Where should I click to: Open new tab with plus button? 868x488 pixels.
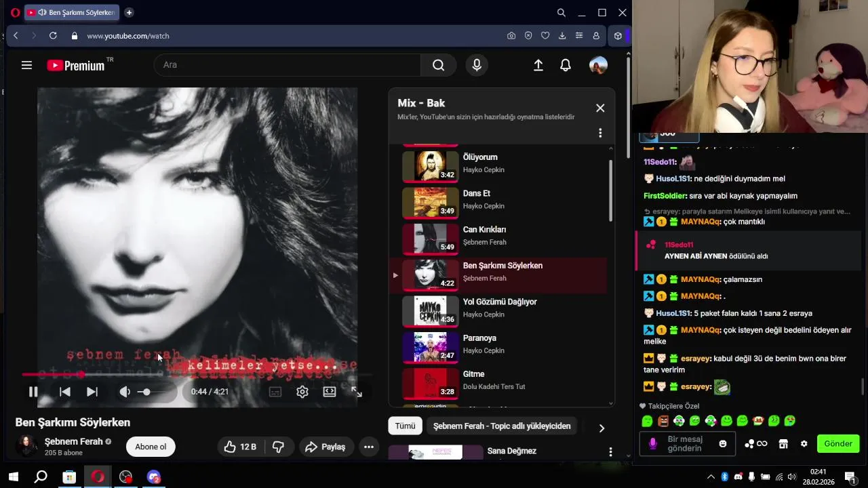tap(129, 12)
